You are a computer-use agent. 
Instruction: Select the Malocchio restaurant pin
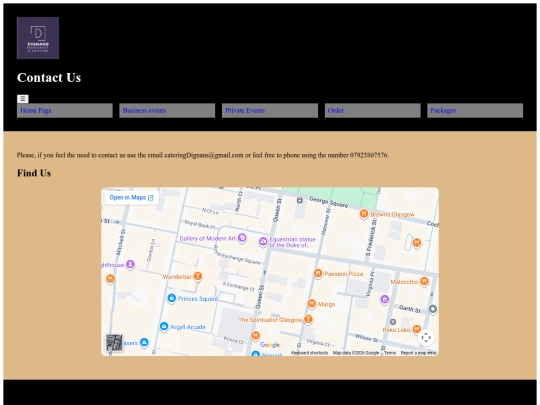pos(424,281)
